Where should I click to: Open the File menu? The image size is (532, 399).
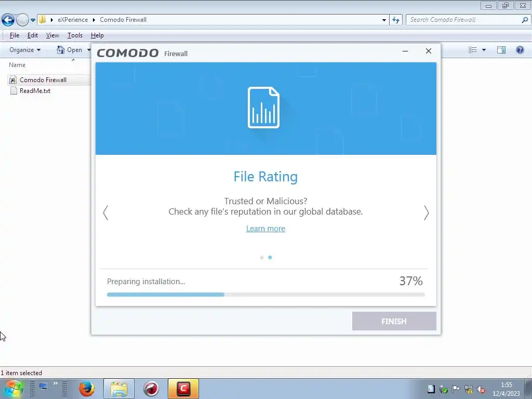[14, 35]
